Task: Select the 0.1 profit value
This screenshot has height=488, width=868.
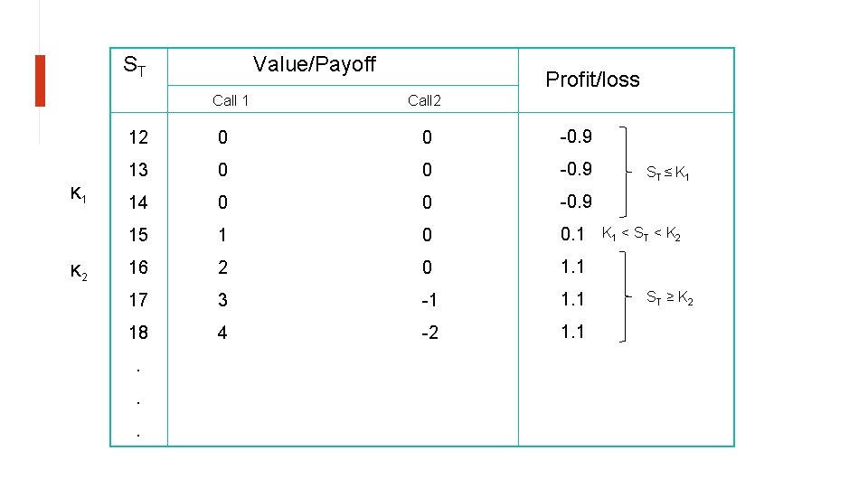Action: point(571,234)
